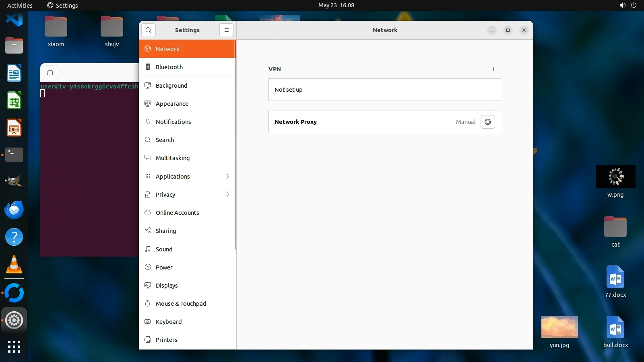644x362 pixels.
Task: Click the Not set up VPN row
Action: [384, 90]
